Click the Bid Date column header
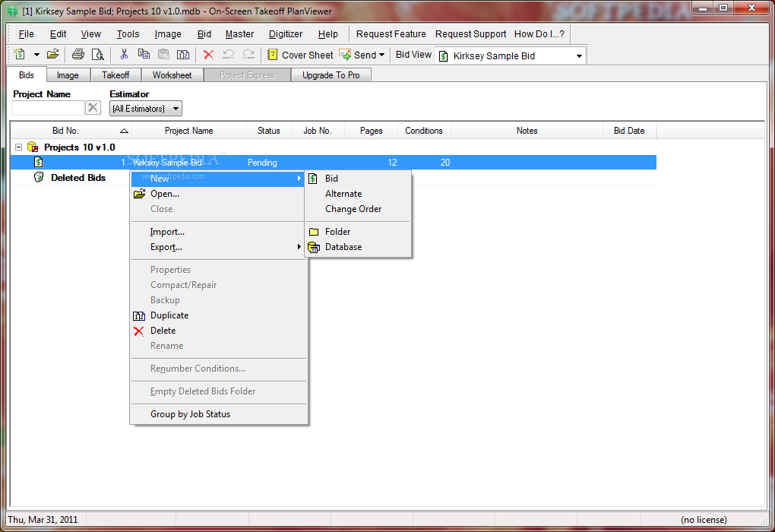The height and width of the screenshot is (532, 775). point(629,131)
